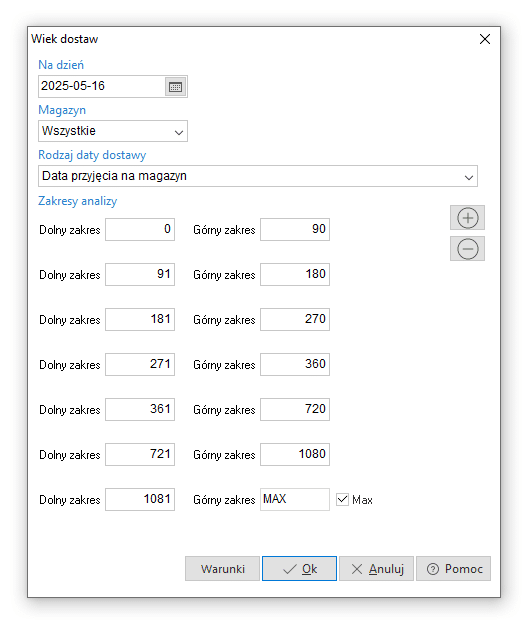This screenshot has width=527, height=626.
Task: Cancel using the Anuluj button
Action: pyautogui.click(x=376, y=569)
